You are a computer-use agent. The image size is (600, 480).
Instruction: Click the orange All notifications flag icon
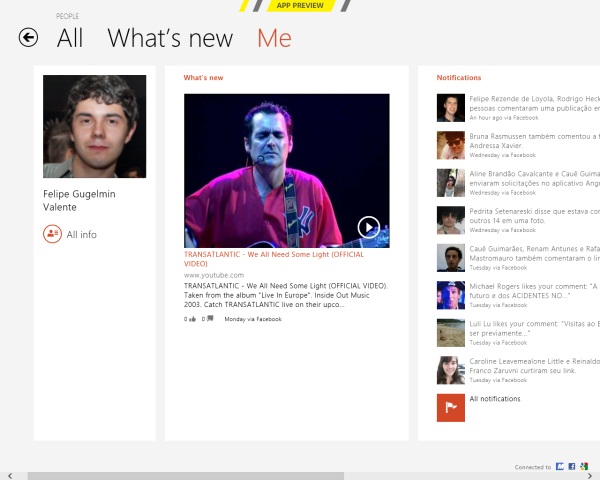tap(451, 408)
